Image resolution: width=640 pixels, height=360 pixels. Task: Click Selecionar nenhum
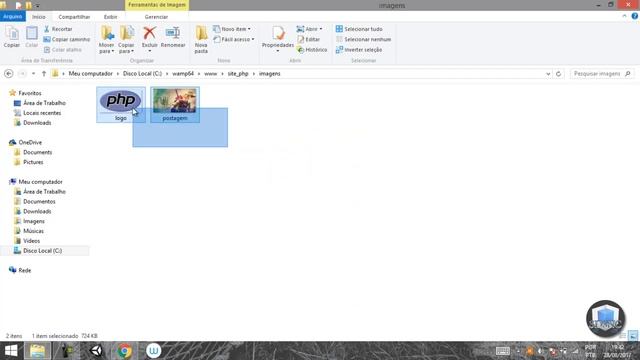pos(363,39)
